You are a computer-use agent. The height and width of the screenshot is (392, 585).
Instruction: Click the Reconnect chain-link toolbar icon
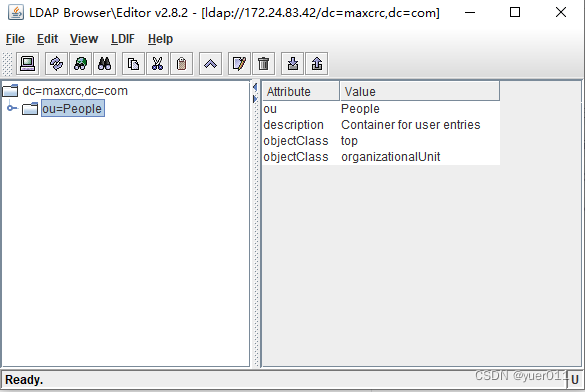click(x=56, y=64)
